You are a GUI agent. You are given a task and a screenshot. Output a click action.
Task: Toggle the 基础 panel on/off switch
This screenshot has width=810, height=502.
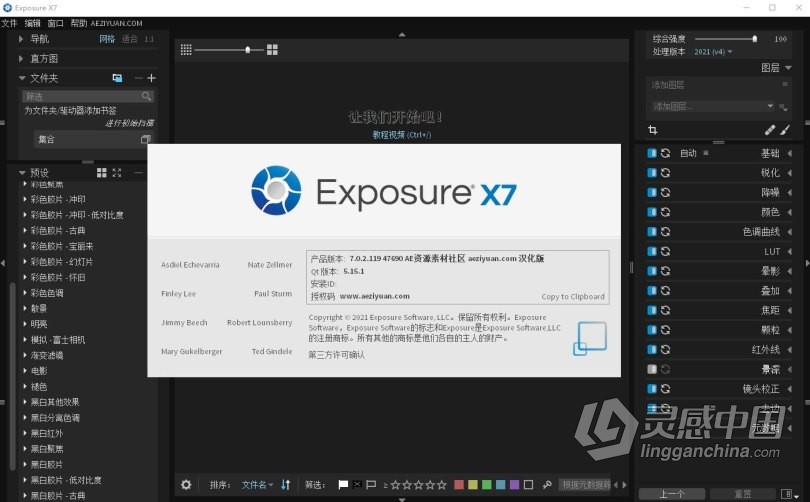click(652, 153)
